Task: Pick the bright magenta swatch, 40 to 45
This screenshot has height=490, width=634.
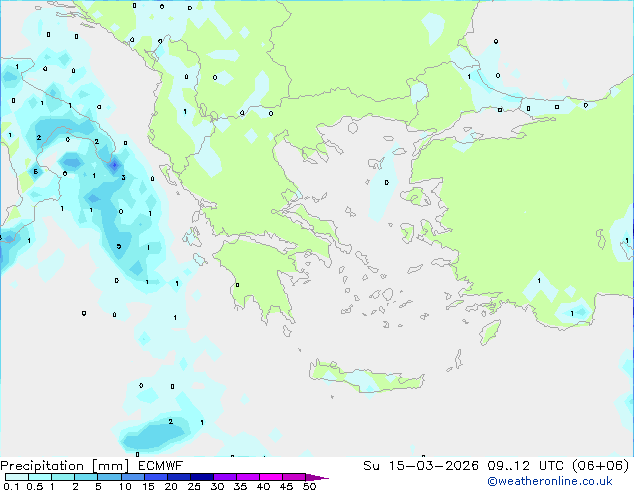Action: pos(271,477)
